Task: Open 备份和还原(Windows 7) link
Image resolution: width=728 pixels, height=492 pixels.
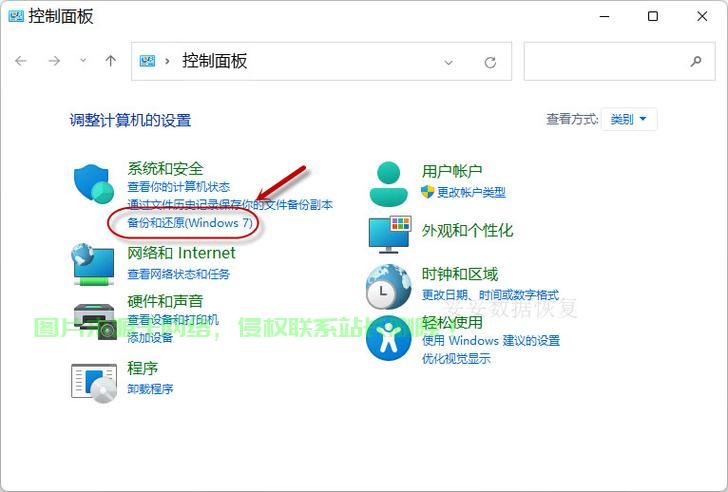Action: (190, 222)
